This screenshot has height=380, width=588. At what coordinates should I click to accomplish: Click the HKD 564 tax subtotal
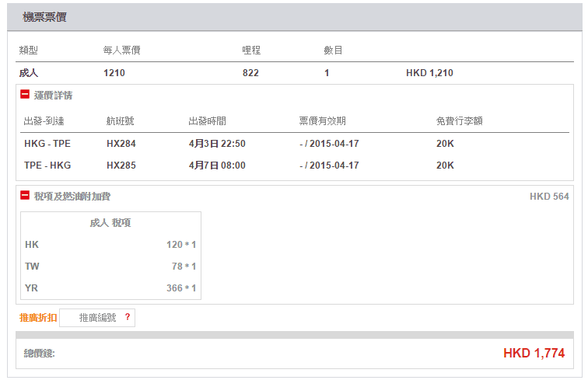tap(549, 197)
